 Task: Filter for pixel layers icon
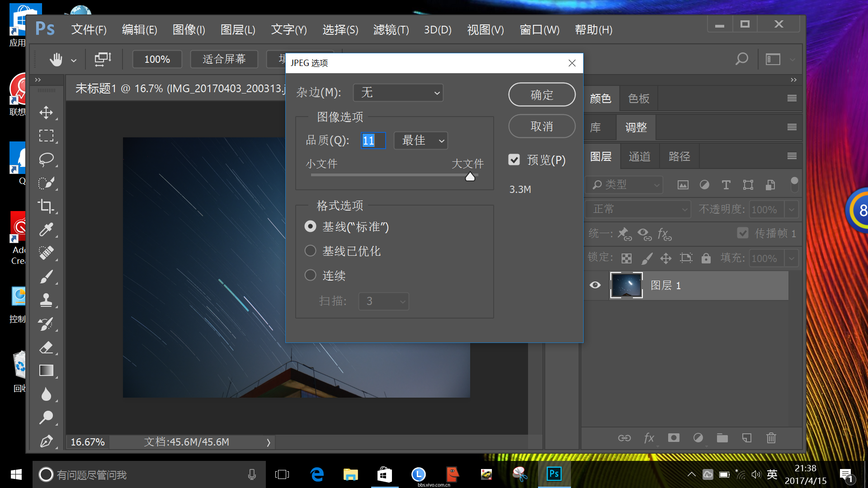[x=683, y=185]
